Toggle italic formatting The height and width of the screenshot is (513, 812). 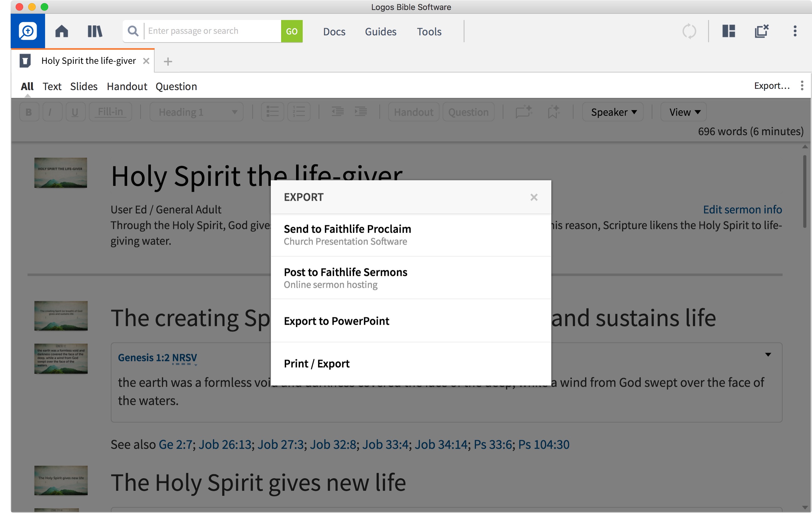pyautogui.click(x=52, y=112)
